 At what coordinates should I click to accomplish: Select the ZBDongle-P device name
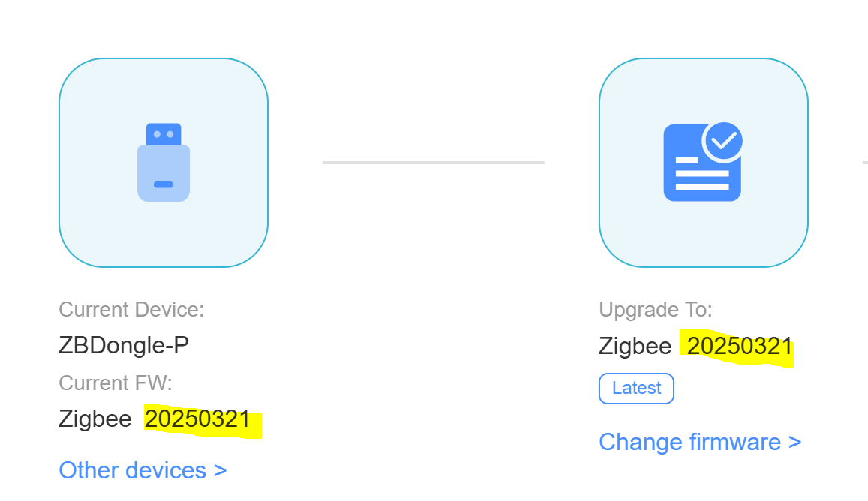pos(124,346)
